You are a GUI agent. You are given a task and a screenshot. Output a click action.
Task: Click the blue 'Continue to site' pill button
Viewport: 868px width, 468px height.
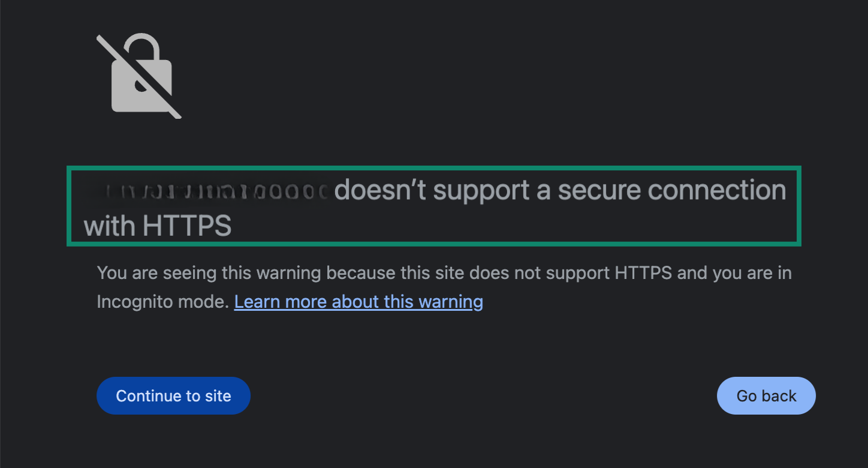pos(173,395)
